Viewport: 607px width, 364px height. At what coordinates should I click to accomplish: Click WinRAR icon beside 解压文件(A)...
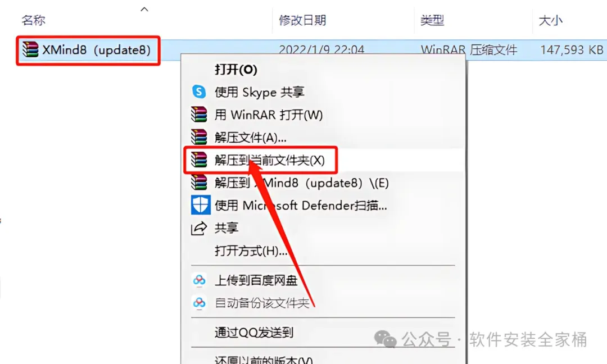199,137
